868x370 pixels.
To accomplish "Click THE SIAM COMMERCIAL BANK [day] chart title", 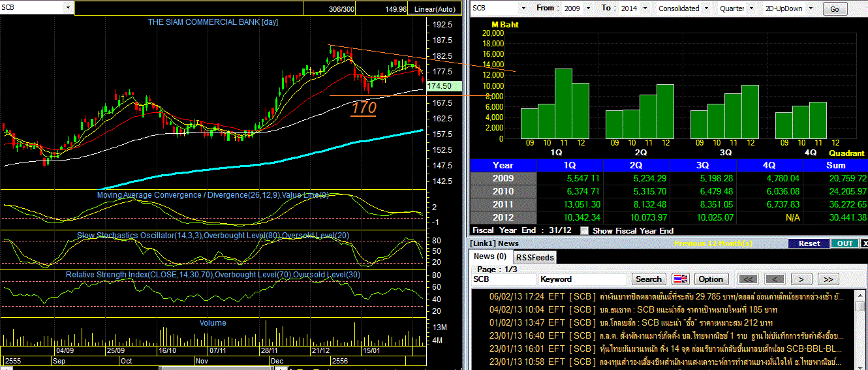I will 213,22.
